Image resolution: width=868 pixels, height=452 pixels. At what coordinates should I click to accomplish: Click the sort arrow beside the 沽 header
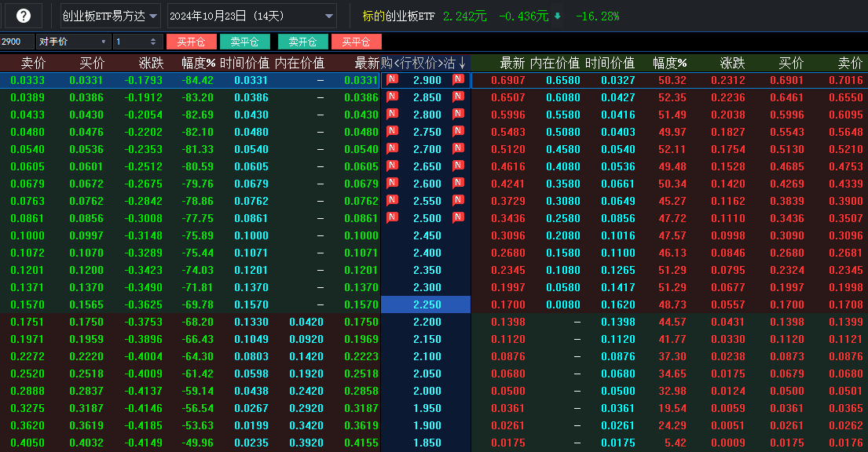coord(463,63)
